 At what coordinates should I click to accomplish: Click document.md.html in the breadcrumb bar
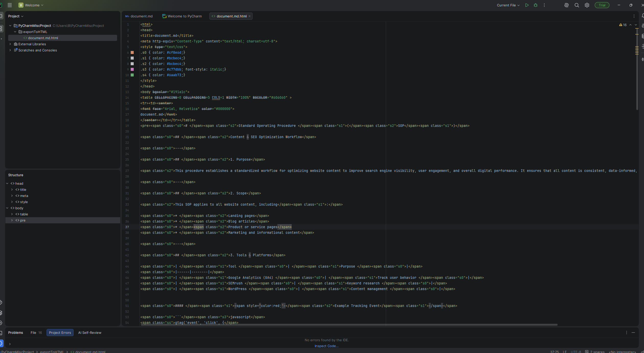point(88,352)
